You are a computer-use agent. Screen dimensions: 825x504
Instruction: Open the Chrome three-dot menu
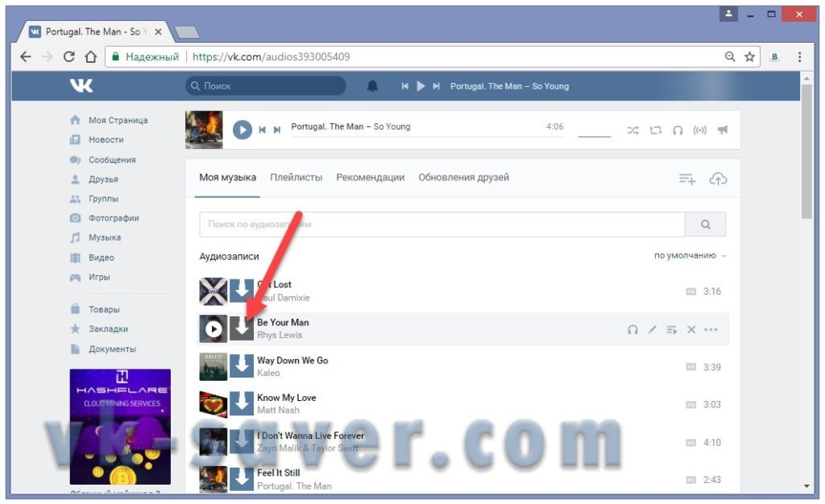[x=799, y=56]
